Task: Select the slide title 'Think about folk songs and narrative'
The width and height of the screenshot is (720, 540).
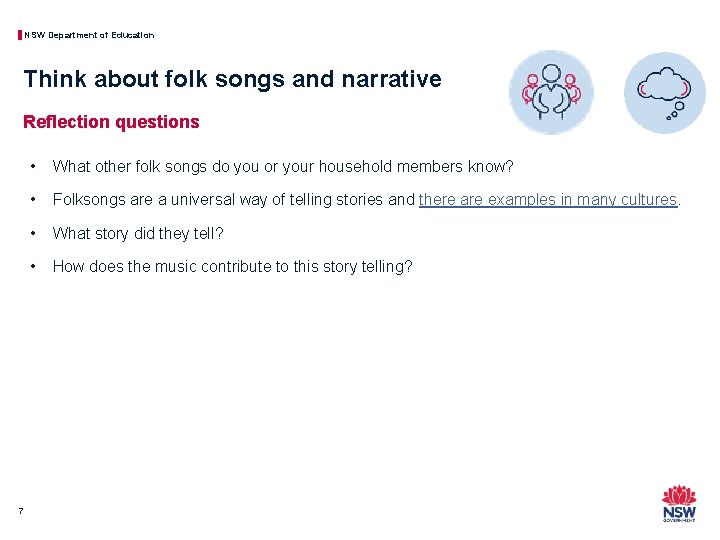Action: coord(232,79)
